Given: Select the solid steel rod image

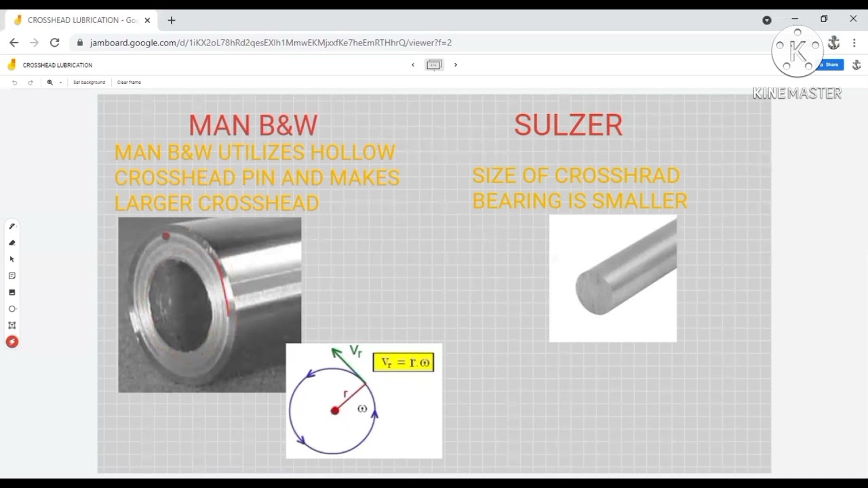Looking at the screenshot, I should coord(613,279).
